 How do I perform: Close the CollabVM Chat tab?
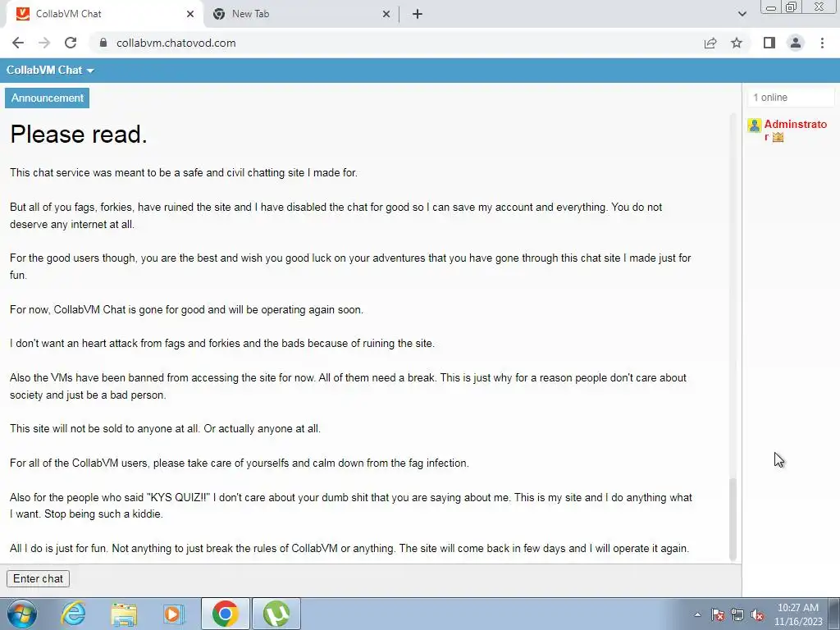click(190, 14)
